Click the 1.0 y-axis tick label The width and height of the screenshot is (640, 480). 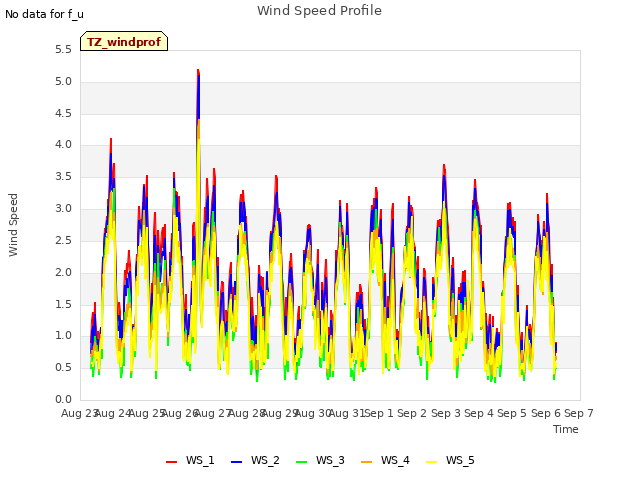pyautogui.click(x=63, y=336)
